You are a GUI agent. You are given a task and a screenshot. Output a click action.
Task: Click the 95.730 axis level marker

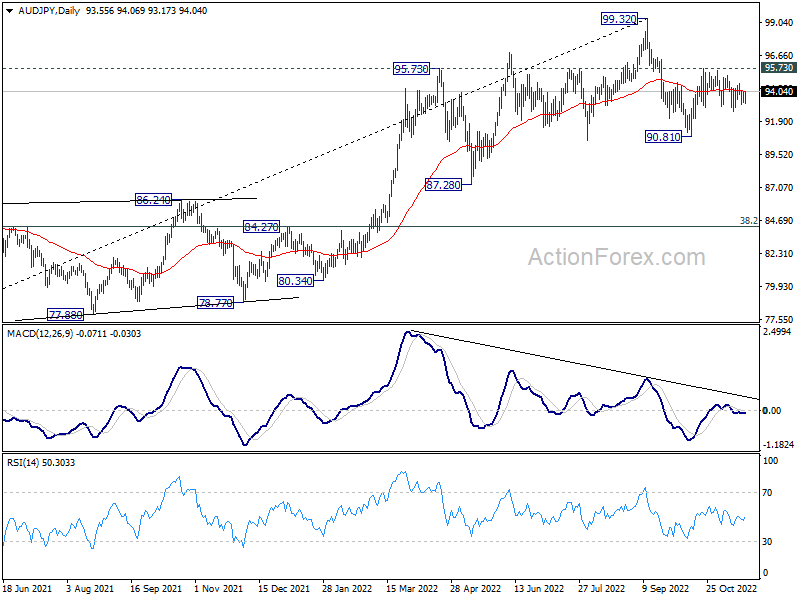(x=779, y=68)
